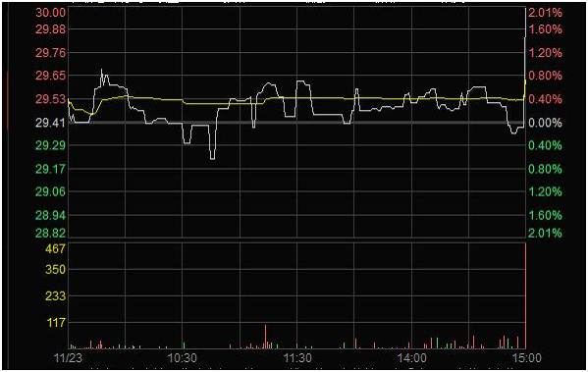Select the 28.82 bottom price label
This screenshot has width=588, height=372.
(51, 234)
